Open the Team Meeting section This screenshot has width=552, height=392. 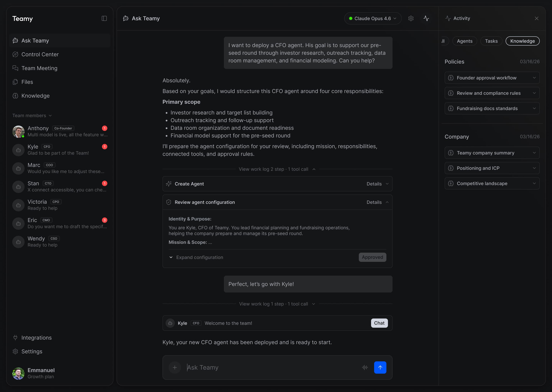coord(39,68)
